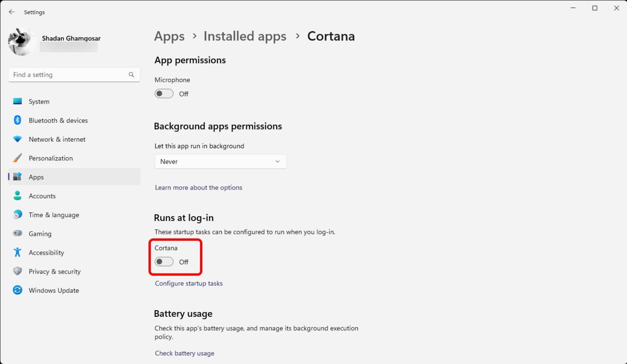Click the Windows Update icon
The width and height of the screenshot is (627, 364).
point(17,290)
